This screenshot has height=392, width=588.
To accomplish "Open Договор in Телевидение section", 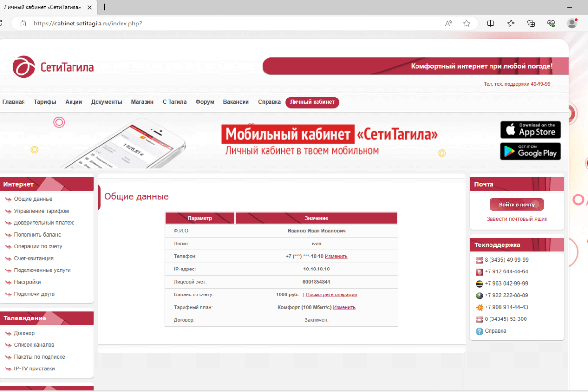I will pyautogui.click(x=24, y=333).
